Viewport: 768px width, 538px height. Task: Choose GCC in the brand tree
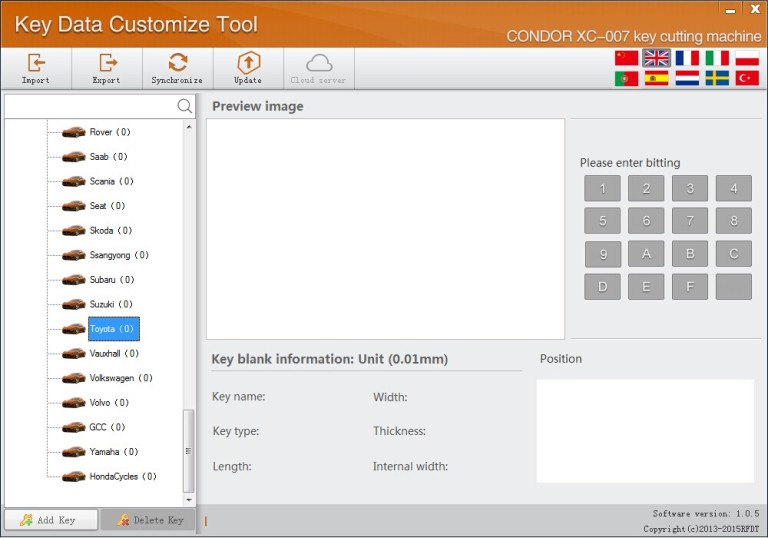coord(107,427)
